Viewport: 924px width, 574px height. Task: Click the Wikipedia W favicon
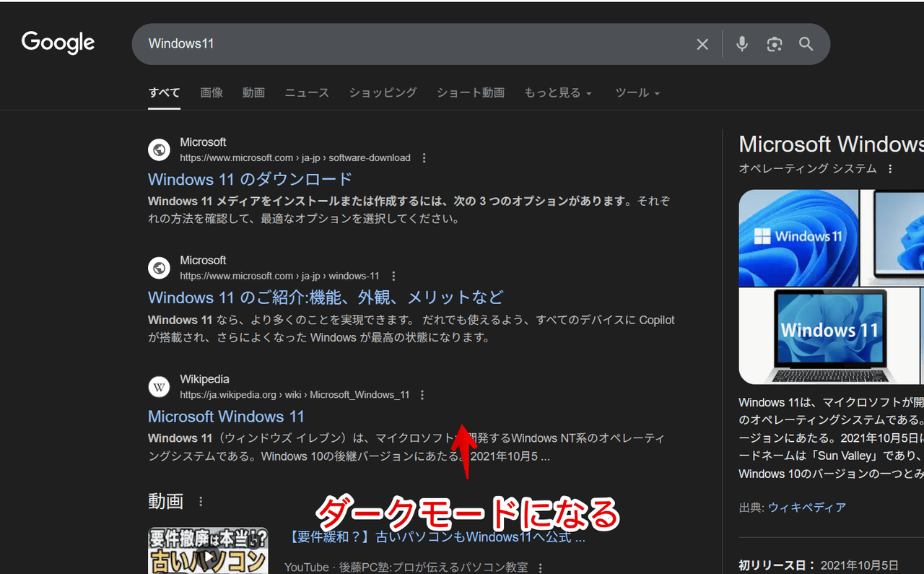pyautogui.click(x=159, y=386)
